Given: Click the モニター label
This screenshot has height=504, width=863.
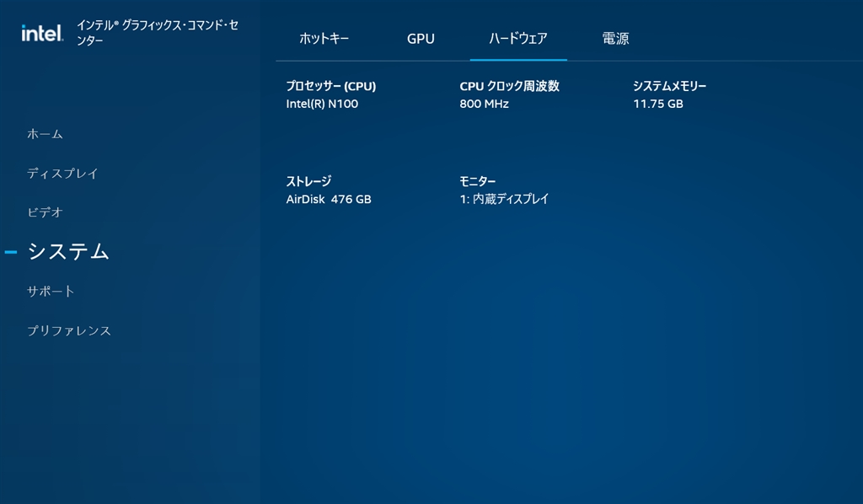Looking at the screenshot, I should tap(477, 181).
